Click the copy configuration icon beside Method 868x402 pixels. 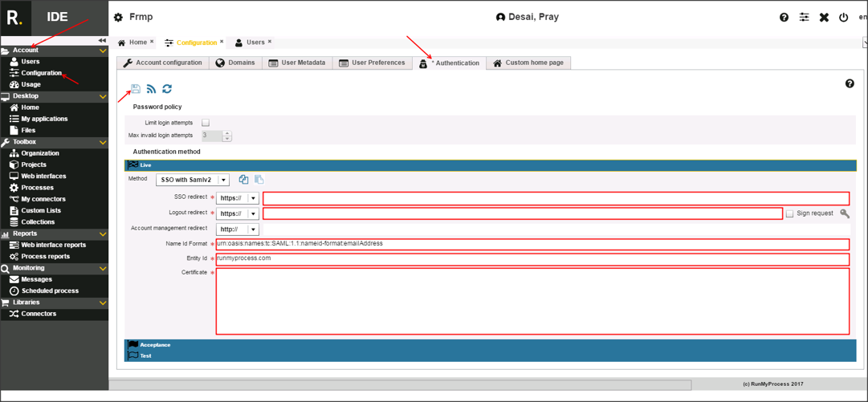(x=243, y=180)
